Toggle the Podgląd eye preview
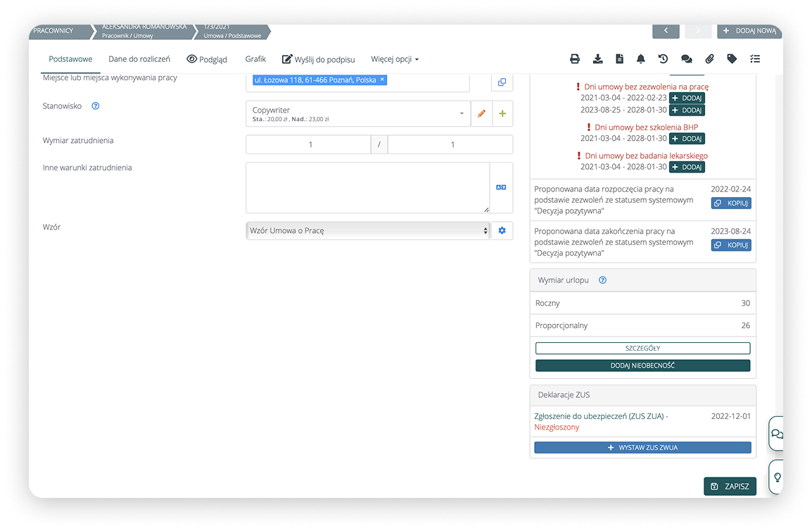Viewport: 812px width, 531px height. click(x=207, y=59)
